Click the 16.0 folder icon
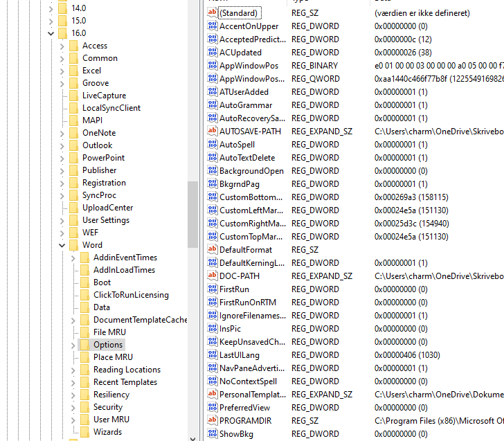The width and height of the screenshot is (504, 441). coord(62,33)
